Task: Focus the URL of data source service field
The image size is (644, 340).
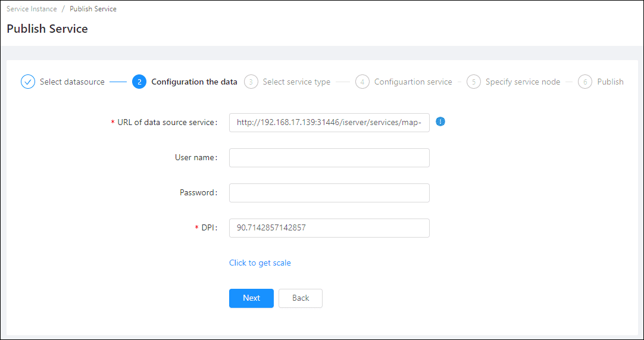Action: 329,122
